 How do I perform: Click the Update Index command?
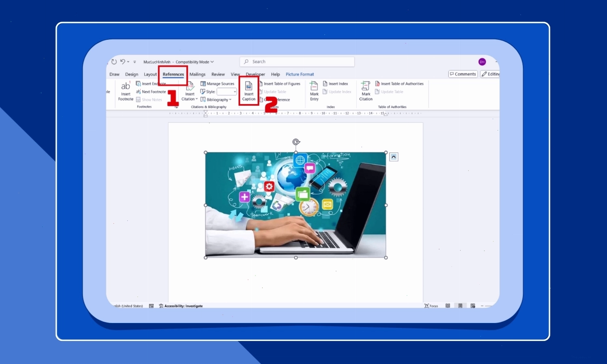point(337,92)
